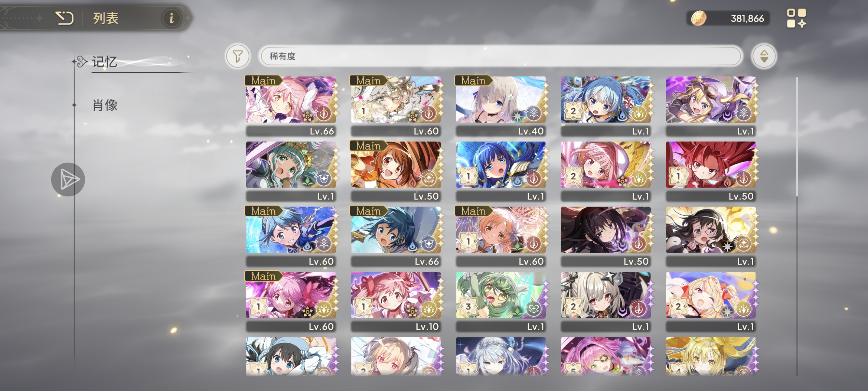Viewport: 868px width, 391px height.
Task: Open the grid menu icon at top-right
Action: 796,18
